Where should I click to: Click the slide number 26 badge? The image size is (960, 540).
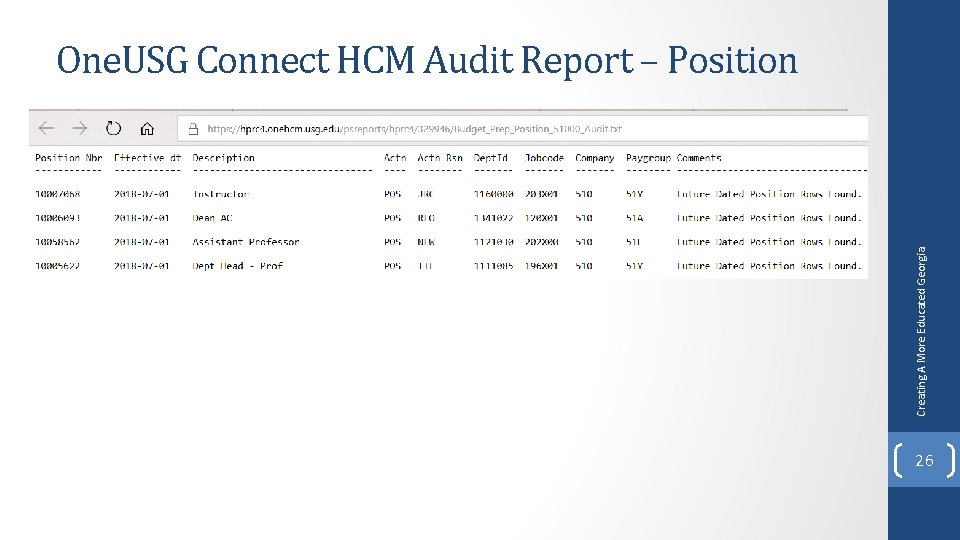coord(924,460)
